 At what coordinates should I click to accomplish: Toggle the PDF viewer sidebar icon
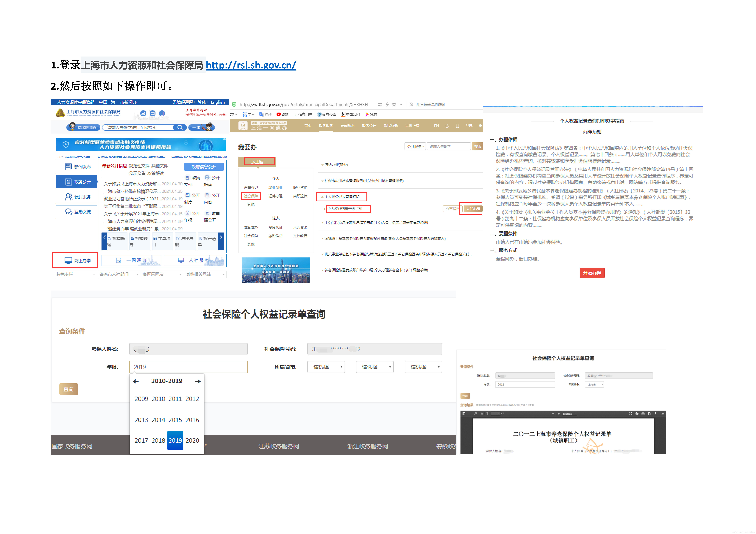[464, 414]
